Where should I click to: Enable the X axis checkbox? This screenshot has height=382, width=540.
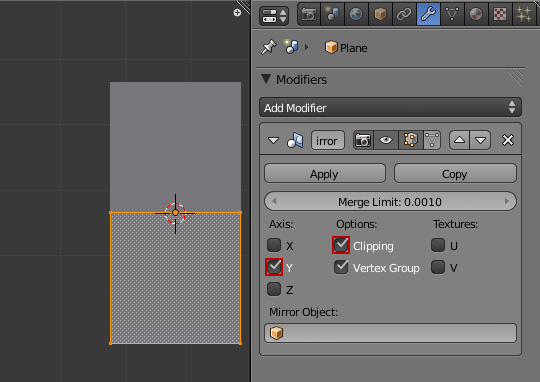[274, 245]
